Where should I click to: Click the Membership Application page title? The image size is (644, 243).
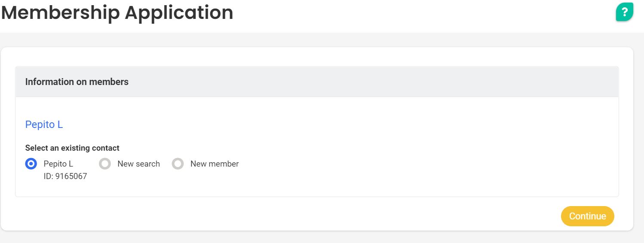point(117,12)
